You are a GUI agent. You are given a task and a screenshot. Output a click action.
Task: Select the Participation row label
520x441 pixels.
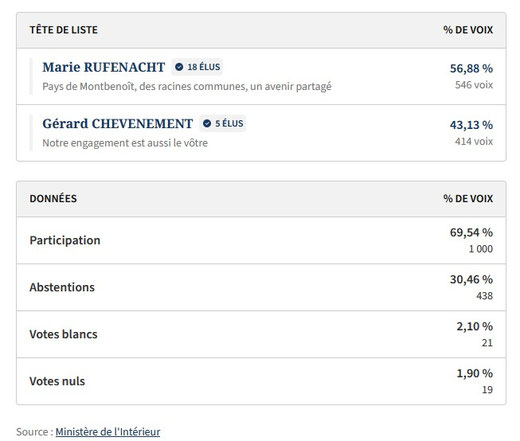[65, 240]
